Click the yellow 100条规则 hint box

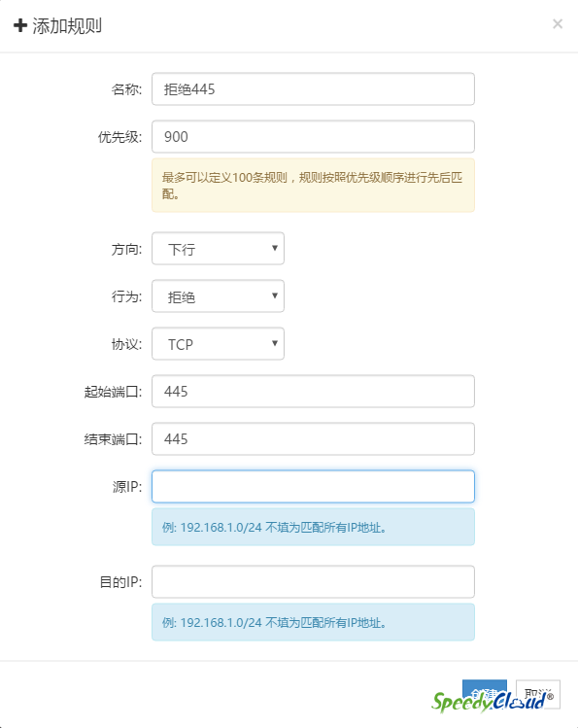click(313, 186)
